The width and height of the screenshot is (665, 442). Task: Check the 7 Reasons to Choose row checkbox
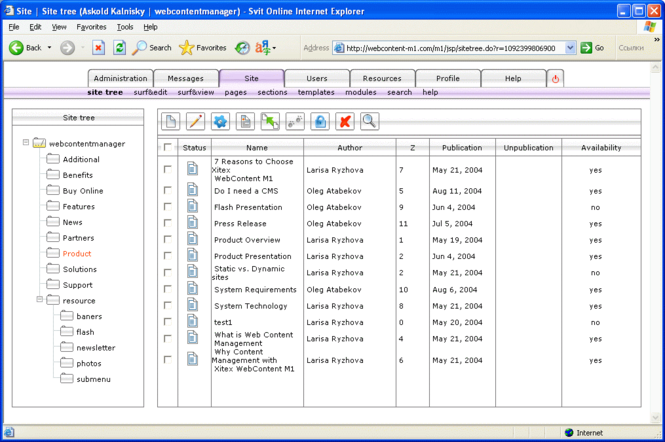tap(168, 169)
